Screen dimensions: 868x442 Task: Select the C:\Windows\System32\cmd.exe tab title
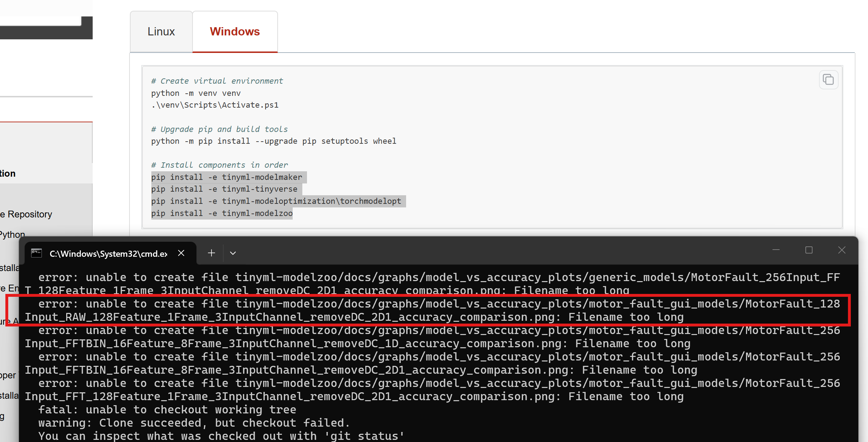(108, 254)
